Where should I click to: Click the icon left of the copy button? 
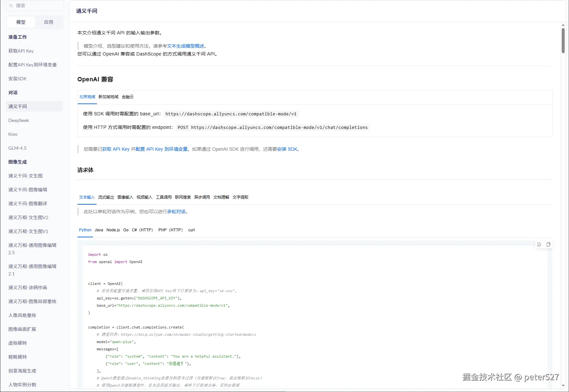(x=539, y=245)
